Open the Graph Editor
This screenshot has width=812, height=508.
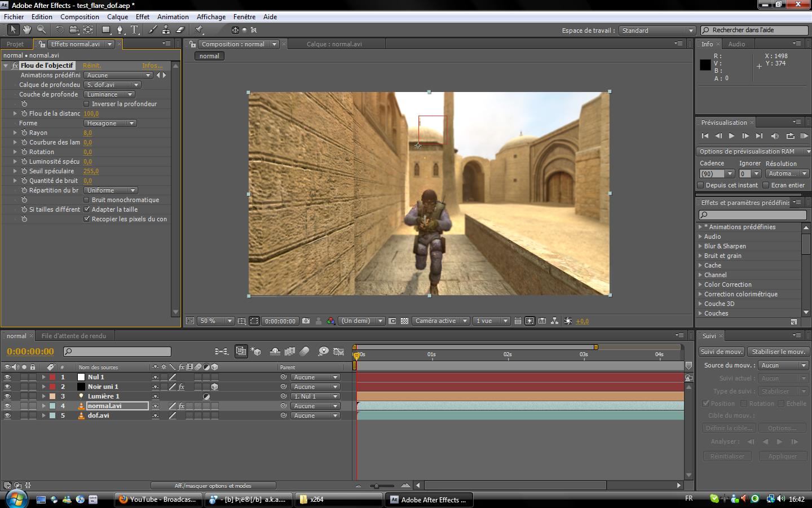click(x=339, y=351)
